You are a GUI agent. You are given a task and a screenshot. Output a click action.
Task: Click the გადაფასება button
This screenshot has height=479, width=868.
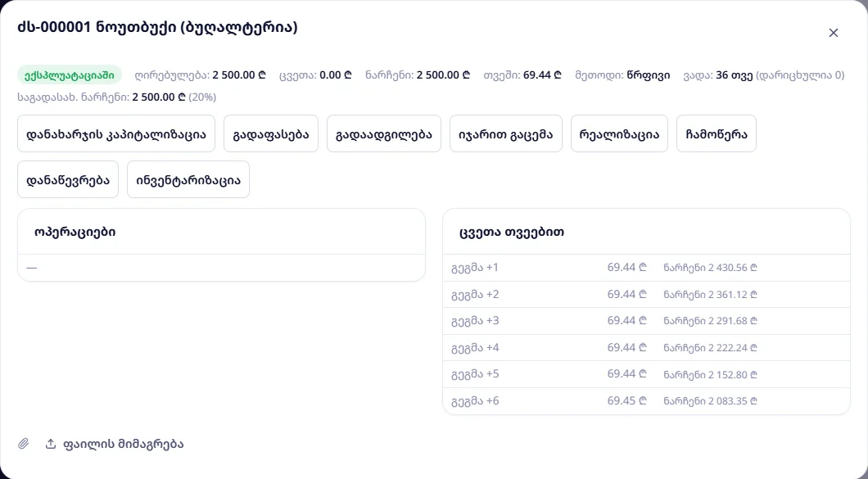click(271, 133)
